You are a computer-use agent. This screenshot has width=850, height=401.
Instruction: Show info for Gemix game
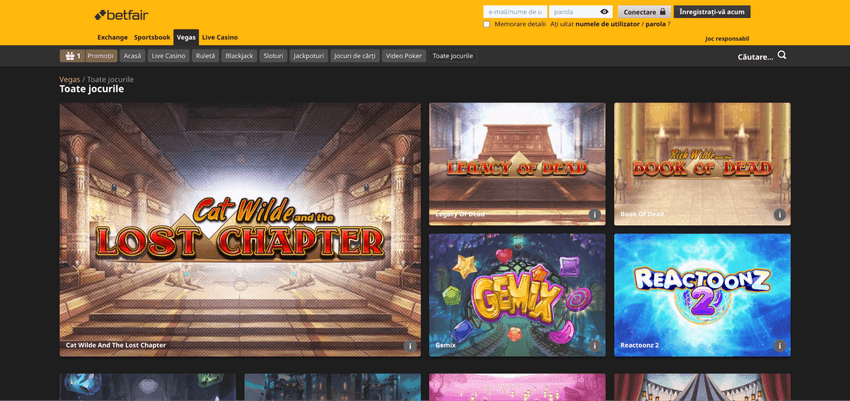(595, 346)
